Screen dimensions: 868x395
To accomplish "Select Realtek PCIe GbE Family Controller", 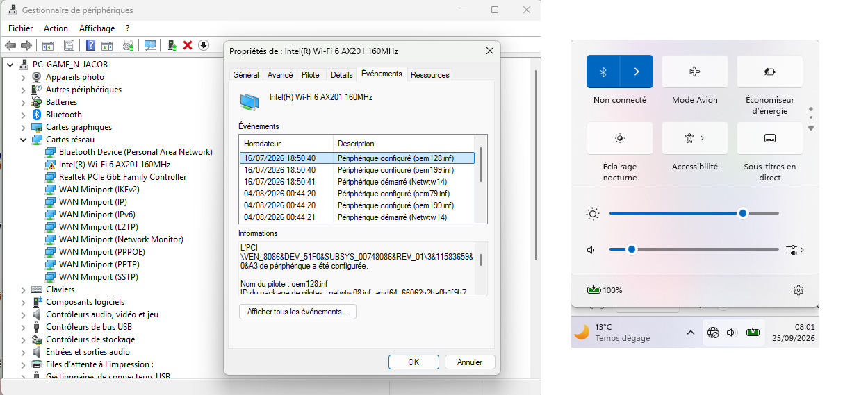I will point(122,177).
